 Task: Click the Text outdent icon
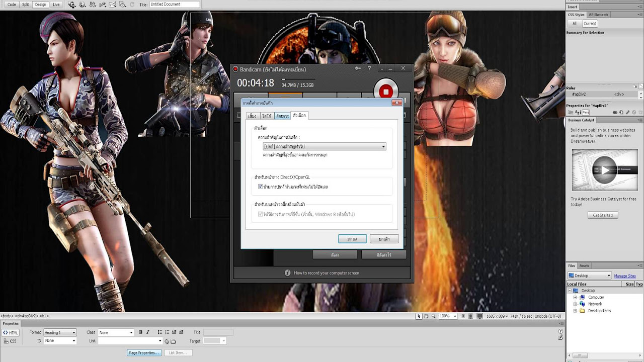click(x=174, y=332)
